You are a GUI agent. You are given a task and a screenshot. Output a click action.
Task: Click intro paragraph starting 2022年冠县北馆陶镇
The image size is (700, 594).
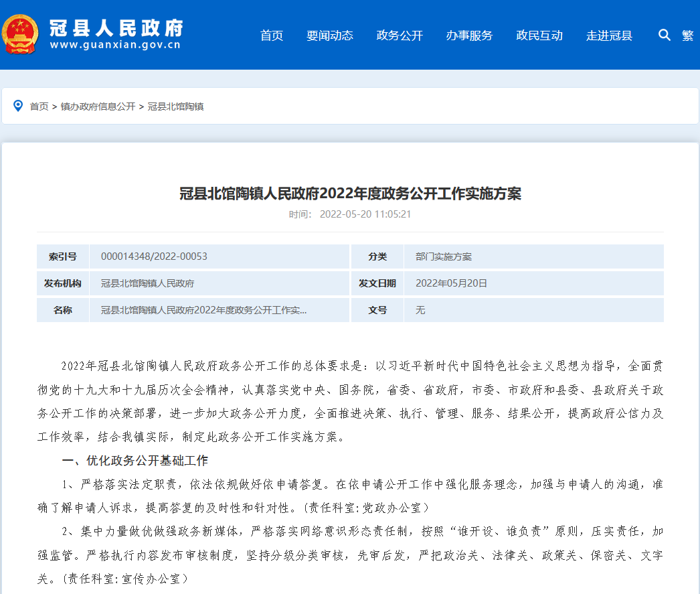(x=350, y=401)
